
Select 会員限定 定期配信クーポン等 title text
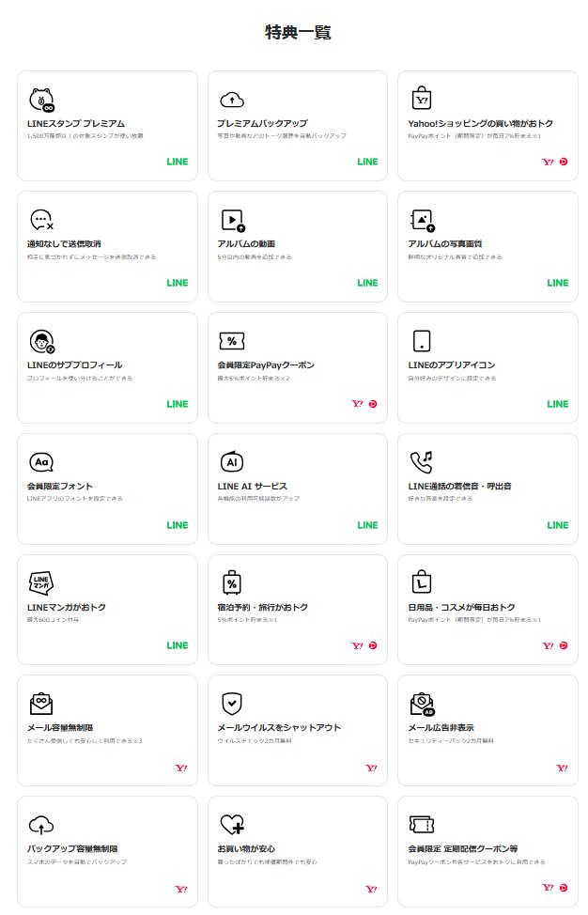[x=462, y=848]
